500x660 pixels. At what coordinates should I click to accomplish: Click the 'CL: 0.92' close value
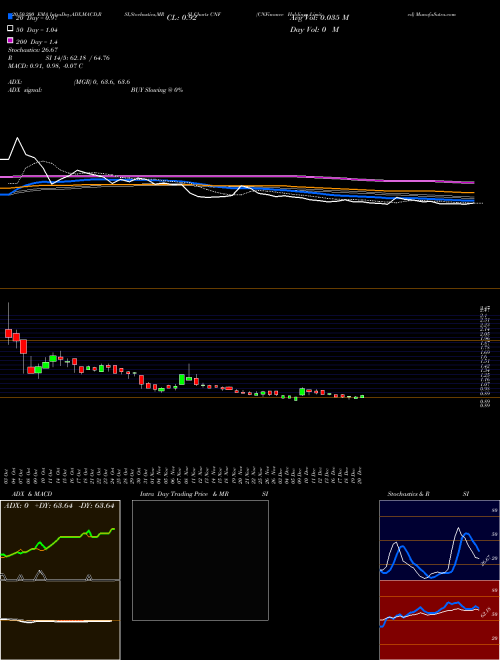point(182,18)
